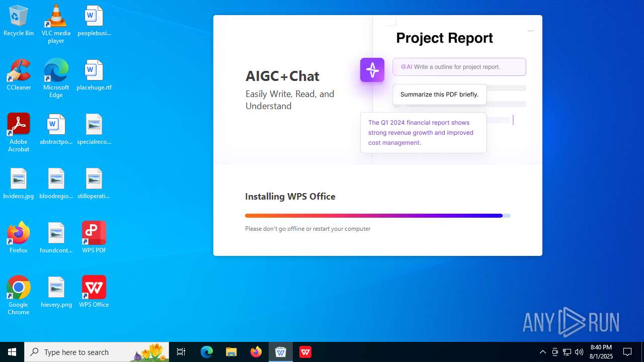Select the peoplebusi... Word document icon
The image size is (644, 362).
[94, 21]
